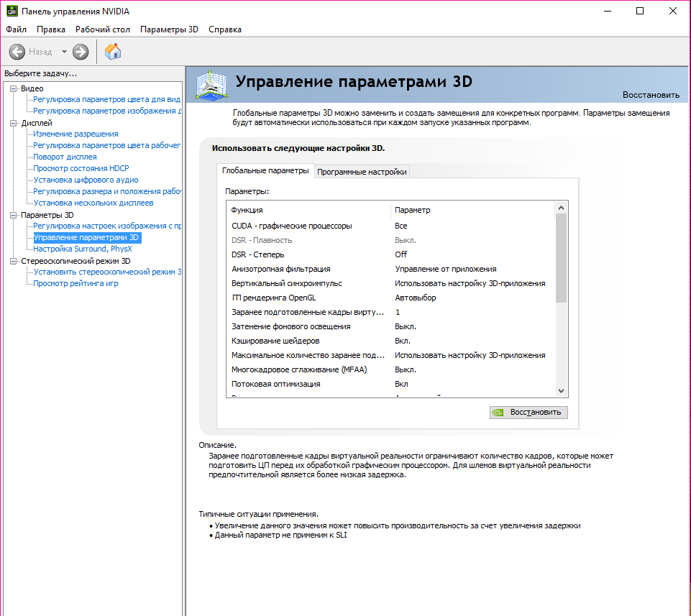
Task: Collapse the Параметры 3D tree node
Action: (13, 215)
